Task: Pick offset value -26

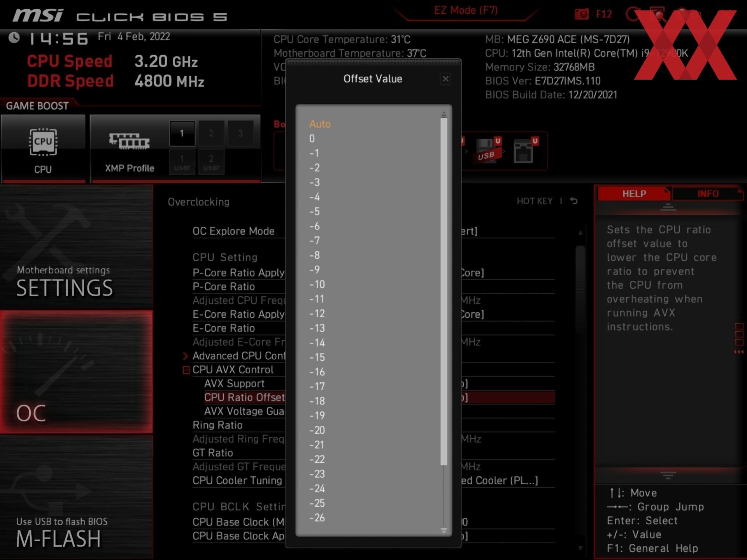Action: (x=317, y=518)
